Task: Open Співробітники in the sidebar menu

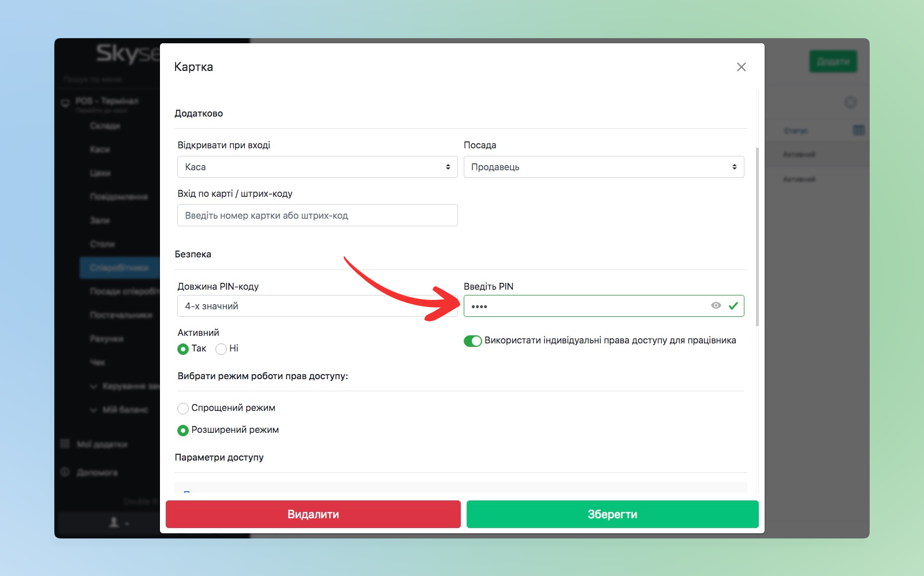Action: pyautogui.click(x=119, y=268)
